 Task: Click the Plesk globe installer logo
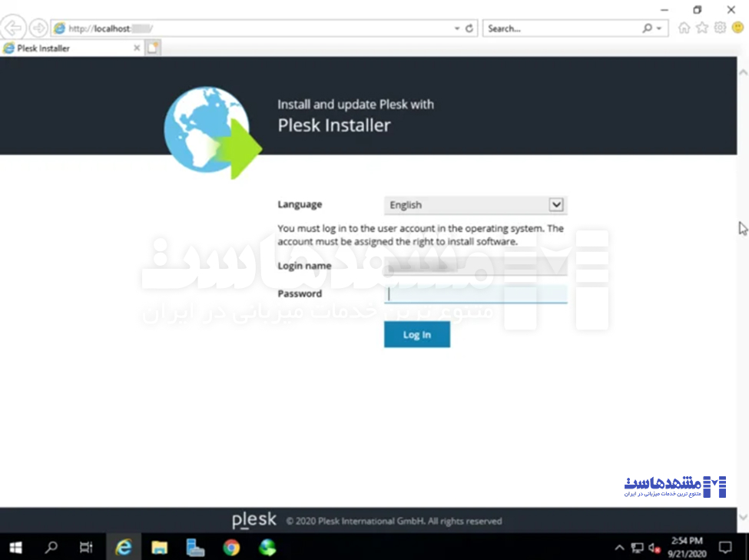pyautogui.click(x=213, y=132)
